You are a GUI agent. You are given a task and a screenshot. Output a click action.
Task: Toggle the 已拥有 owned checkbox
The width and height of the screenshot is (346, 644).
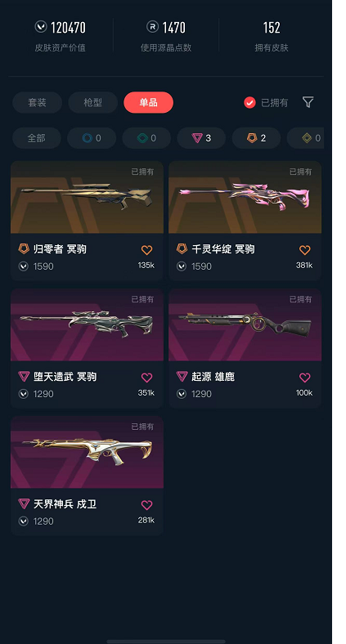[x=249, y=102]
